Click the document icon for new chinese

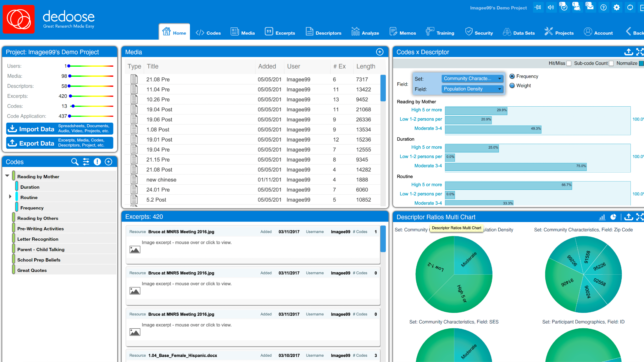click(x=134, y=180)
